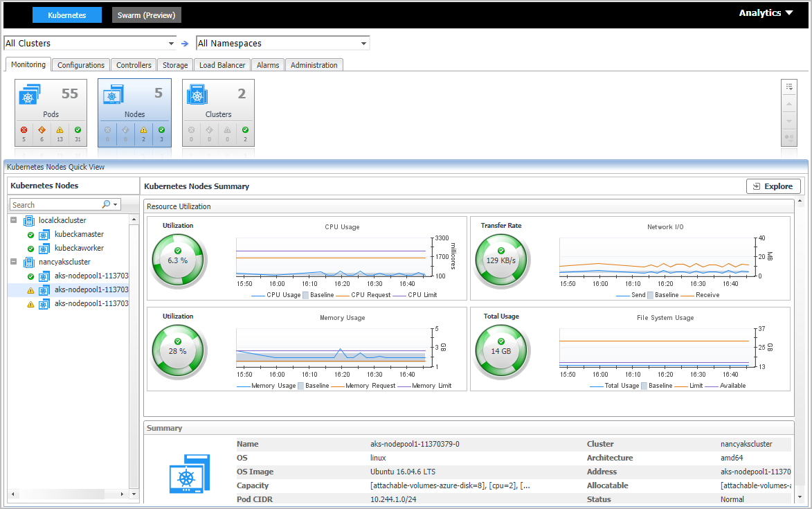Click the large node icon in the Summary section
This screenshot has width=812, height=509.
point(190,474)
